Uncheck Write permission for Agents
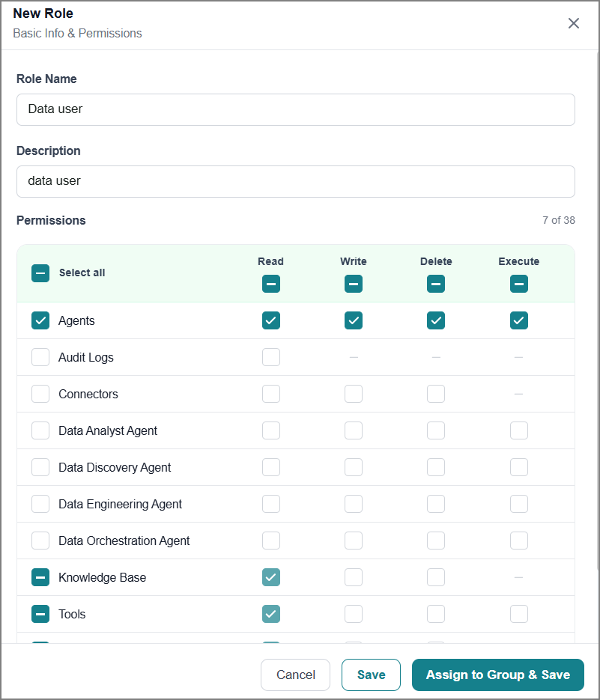 tap(354, 320)
